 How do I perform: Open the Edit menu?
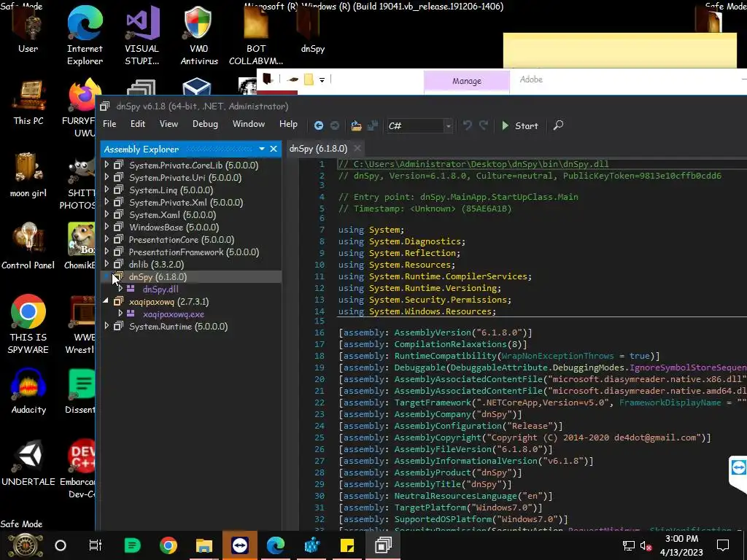tap(138, 124)
